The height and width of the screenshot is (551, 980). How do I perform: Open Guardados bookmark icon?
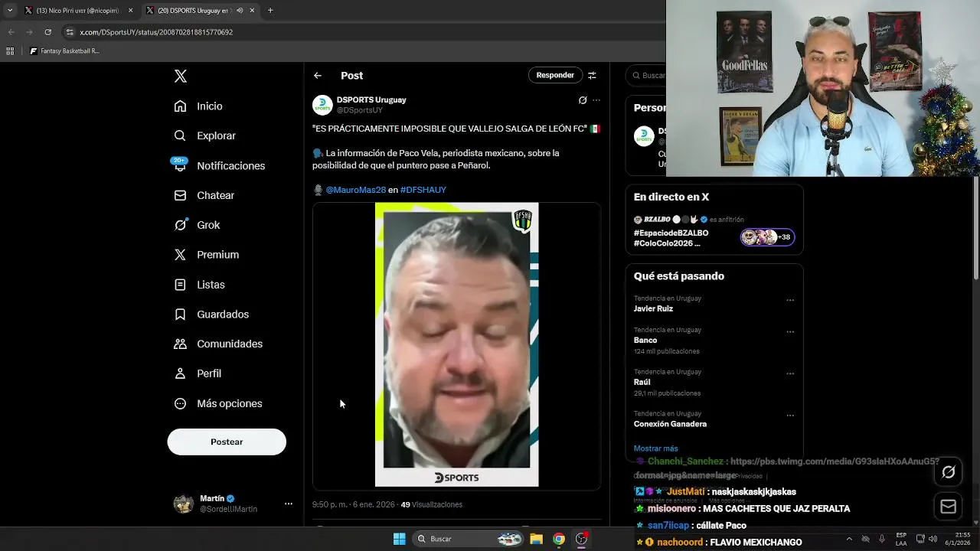(180, 315)
